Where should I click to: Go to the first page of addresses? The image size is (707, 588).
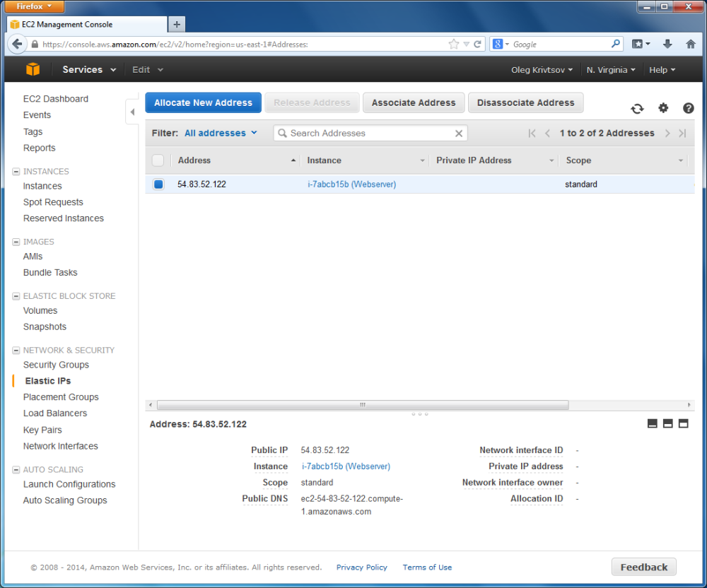click(532, 134)
